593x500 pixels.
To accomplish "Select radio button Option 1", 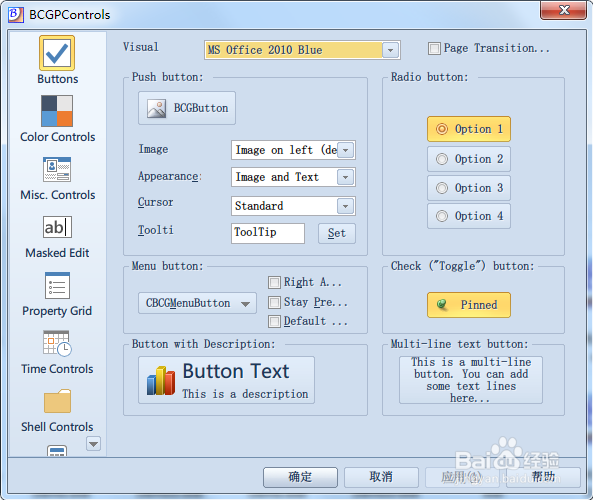I will point(469,129).
